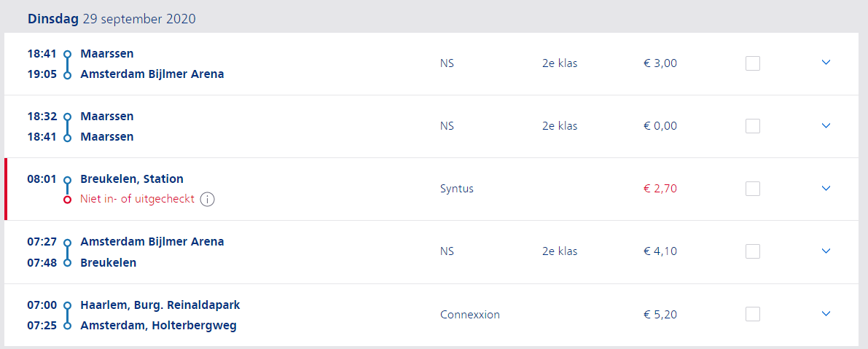The height and width of the screenshot is (349, 868).
Task: Click route icon for Amsterdam Bijlmer to Breukelen trip
Action: click(68, 252)
